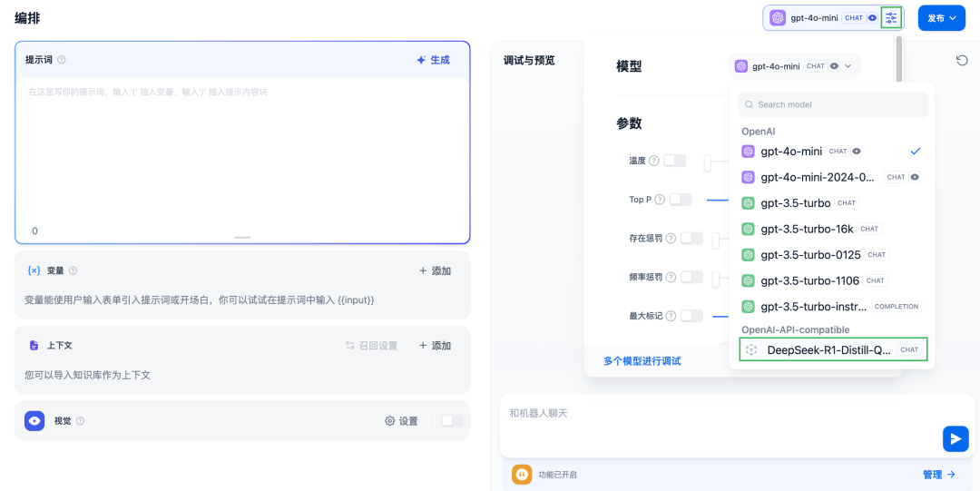Click the 频率惩罚 slider handle

[717, 279]
